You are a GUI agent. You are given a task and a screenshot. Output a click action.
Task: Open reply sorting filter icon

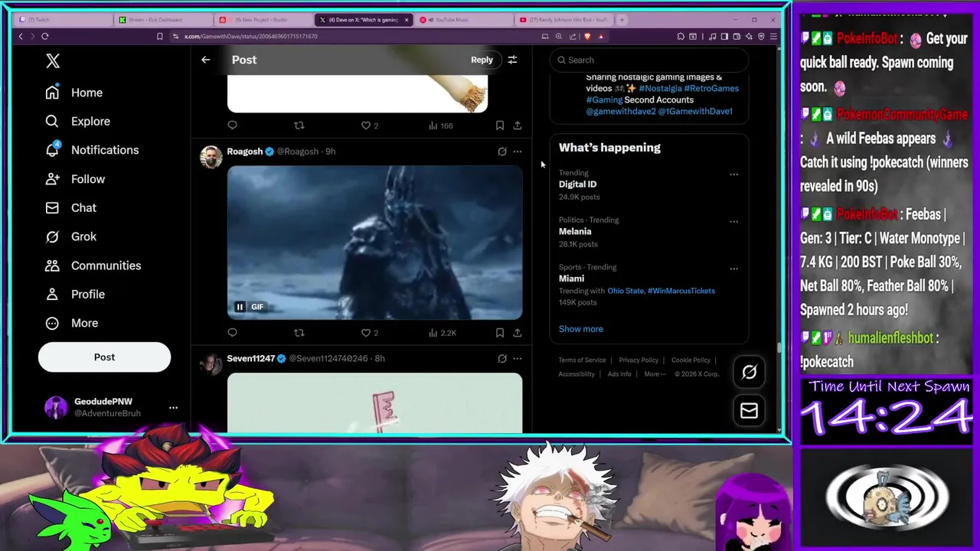click(512, 60)
